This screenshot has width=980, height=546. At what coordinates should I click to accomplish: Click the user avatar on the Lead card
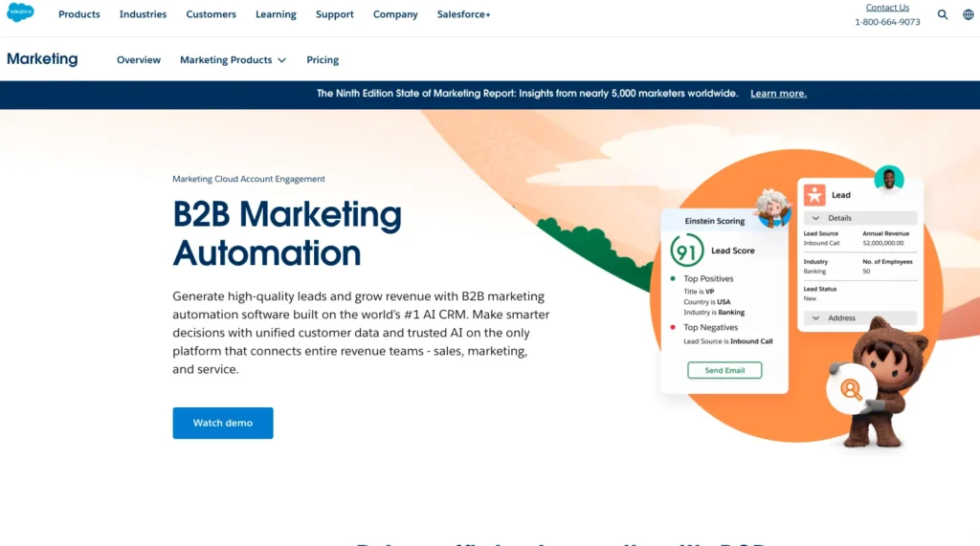coord(889,179)
